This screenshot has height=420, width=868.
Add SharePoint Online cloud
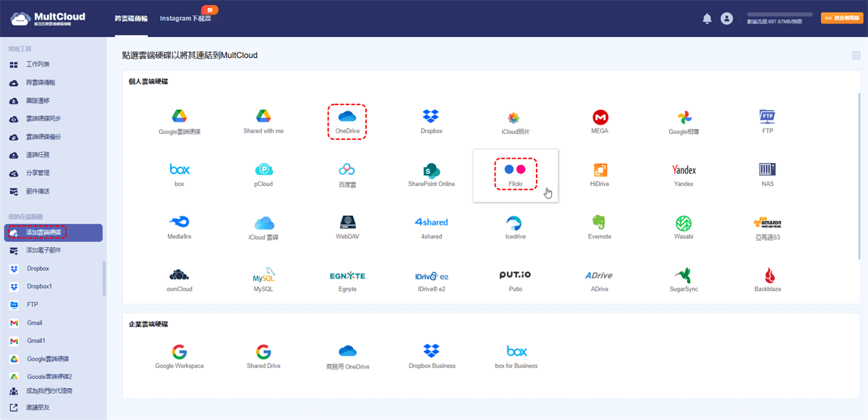coord(431,170)
